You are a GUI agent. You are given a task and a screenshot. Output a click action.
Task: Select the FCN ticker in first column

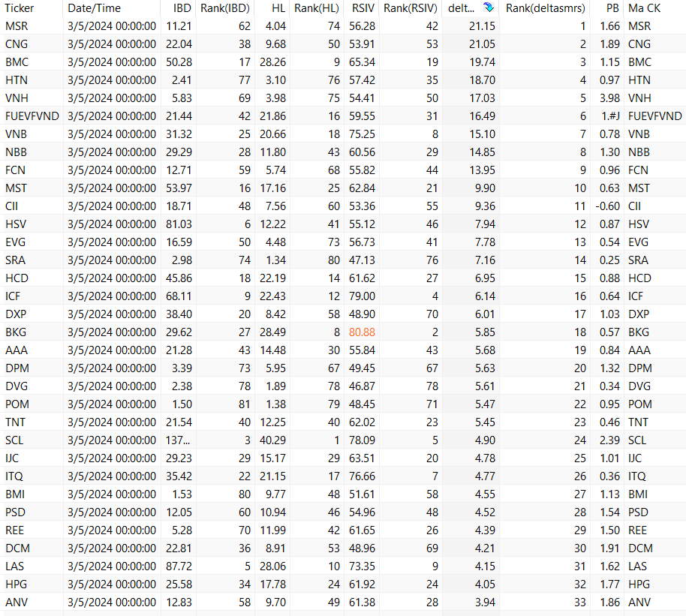pos(15,170)
